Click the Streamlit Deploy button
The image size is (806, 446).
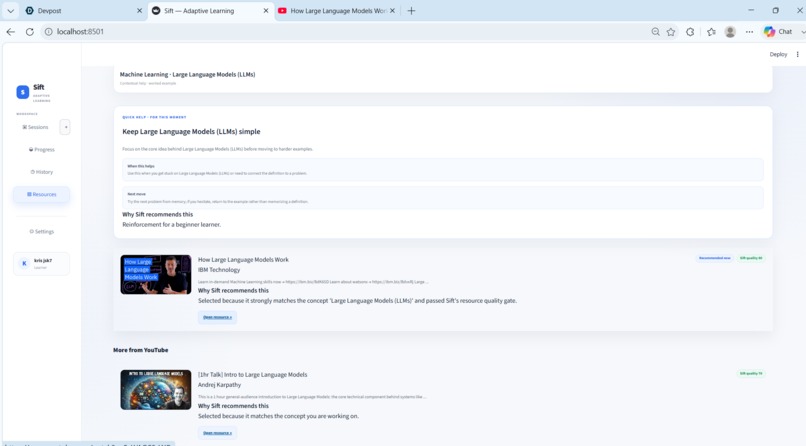pos(778,54)
